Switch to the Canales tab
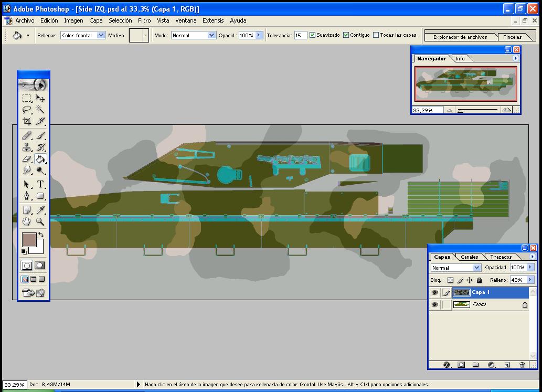Image resolution: width=542 pixels, height=392 pixels. pos(470,257)
